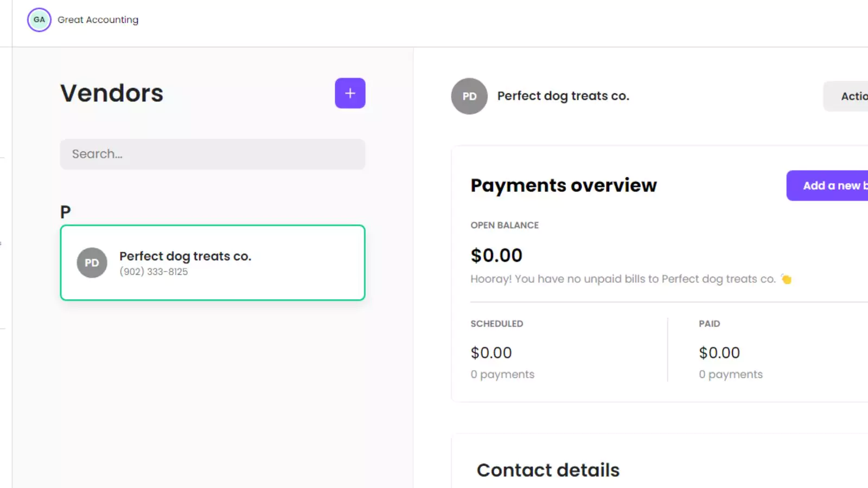The height and width of the screenshot is (488, 868).
Task: Click the clapping hands emoji
Action: point(786,279)
